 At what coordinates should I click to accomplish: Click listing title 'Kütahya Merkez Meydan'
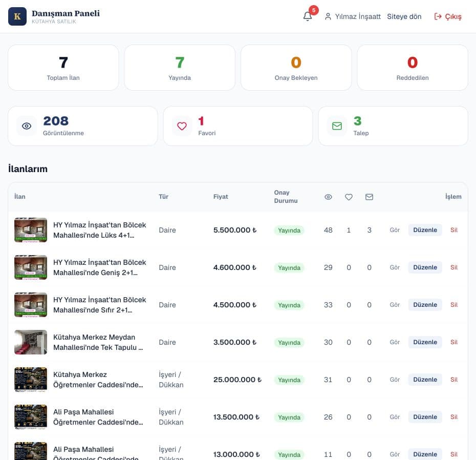[94, 337]
